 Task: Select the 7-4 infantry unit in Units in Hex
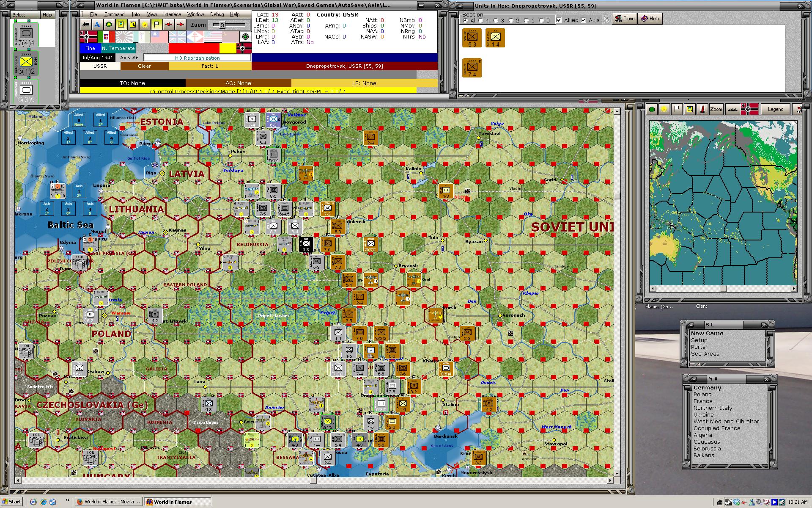(472, 68)
